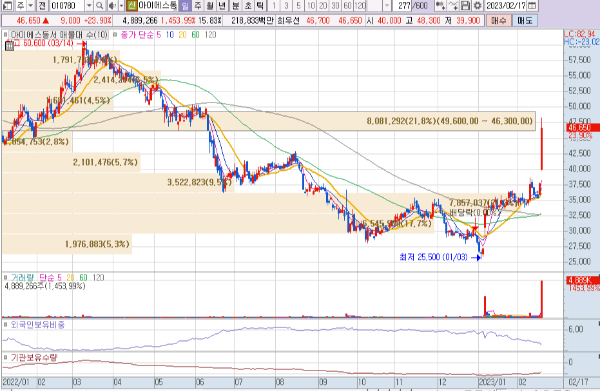Screen dimensions: 600x391
Task: Select the 초 second chart tab
Action: [x=248, y=5]
